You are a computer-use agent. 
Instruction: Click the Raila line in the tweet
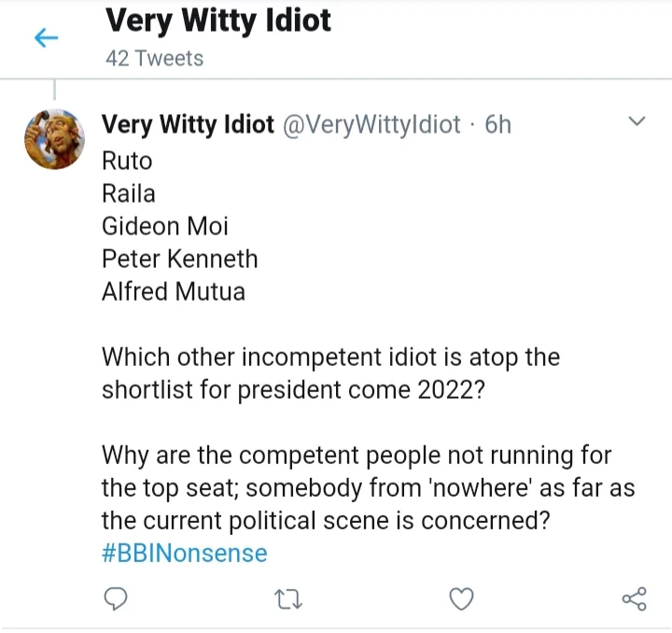pos(129,193)
